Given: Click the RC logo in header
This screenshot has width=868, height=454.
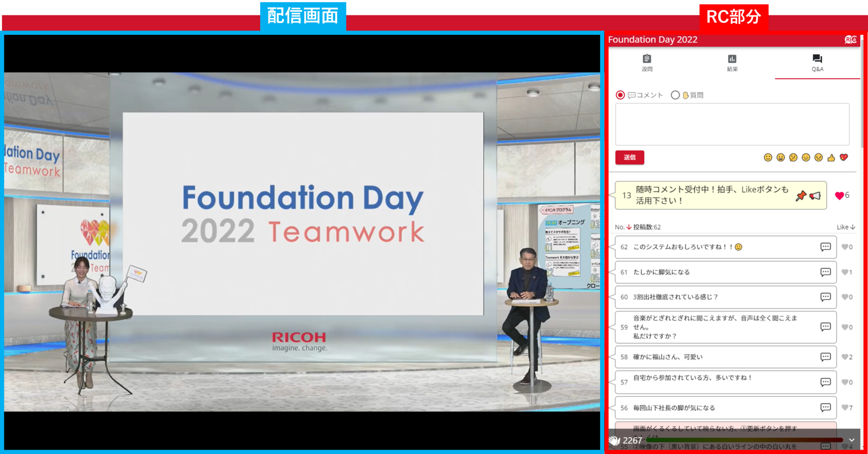Looking at the screenshot, I should click(850, 40).
